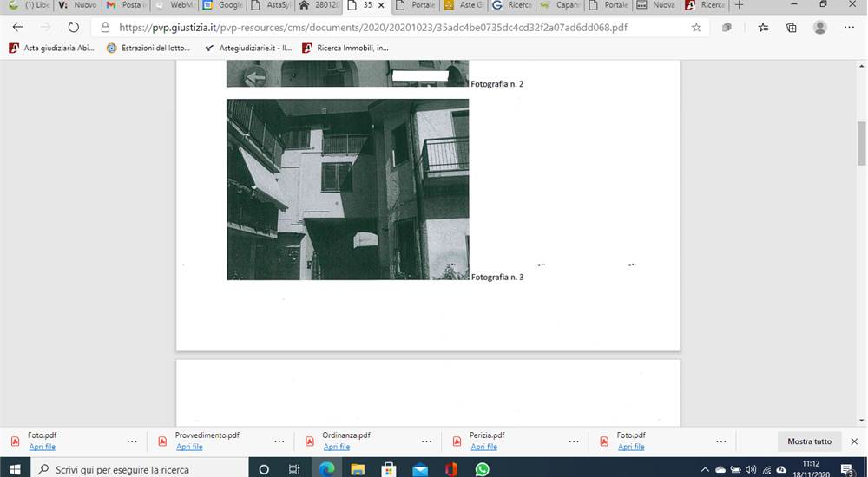Click 'Apri file' under Provvedimento.pdf

tap(189, 447)
